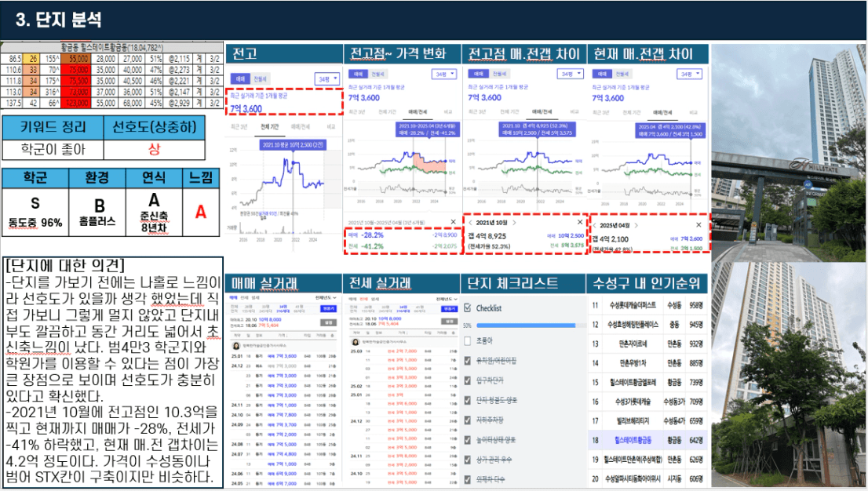The height and width of the screenshot is (491, 868).
Task: Click the blue button in 매매 실거래 panel
Action: 329,308
